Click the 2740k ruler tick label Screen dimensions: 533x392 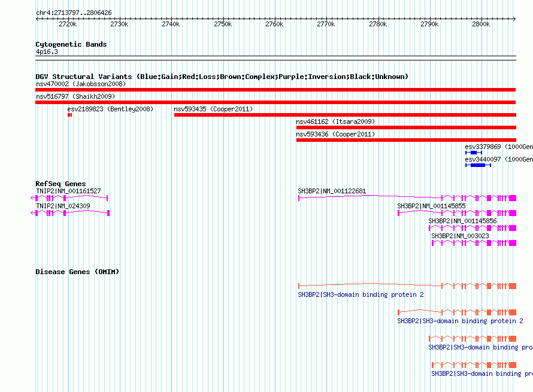171,24
